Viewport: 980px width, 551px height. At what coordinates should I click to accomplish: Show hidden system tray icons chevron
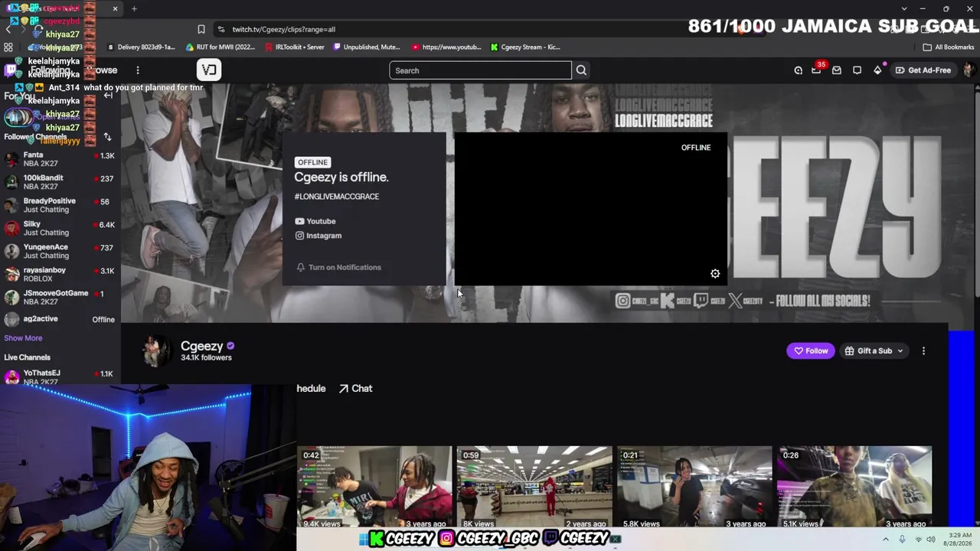pyautogui.click(x=886, y=540)
